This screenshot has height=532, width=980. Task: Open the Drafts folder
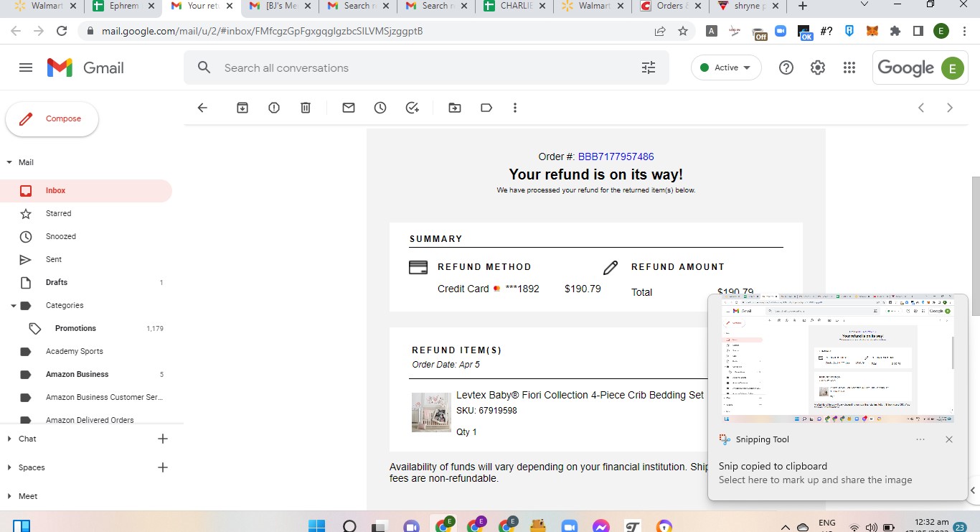pyautogui.click(x=86, y=283)
